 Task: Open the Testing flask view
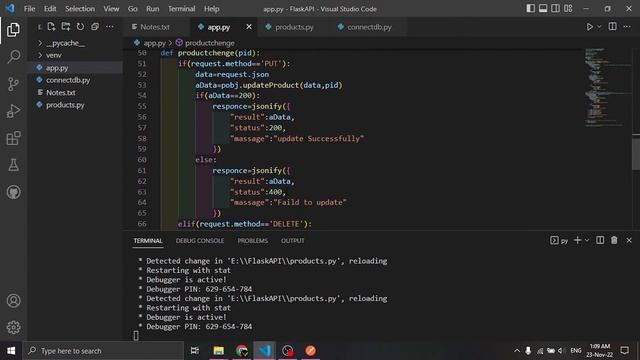13,165
